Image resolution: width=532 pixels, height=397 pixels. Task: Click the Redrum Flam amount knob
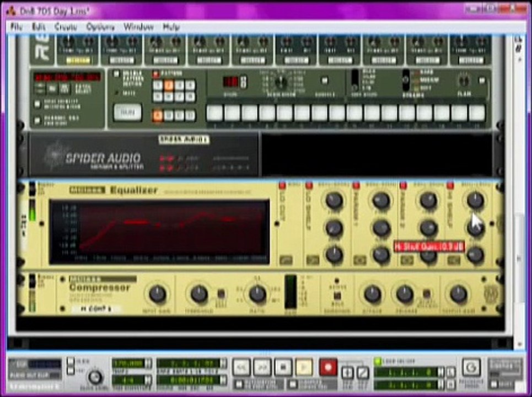tap(464, 81)
